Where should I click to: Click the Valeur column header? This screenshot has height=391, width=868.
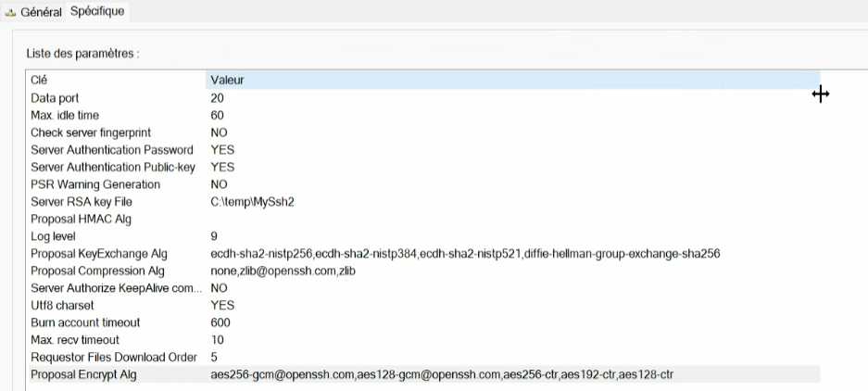(x=227, y=80)
